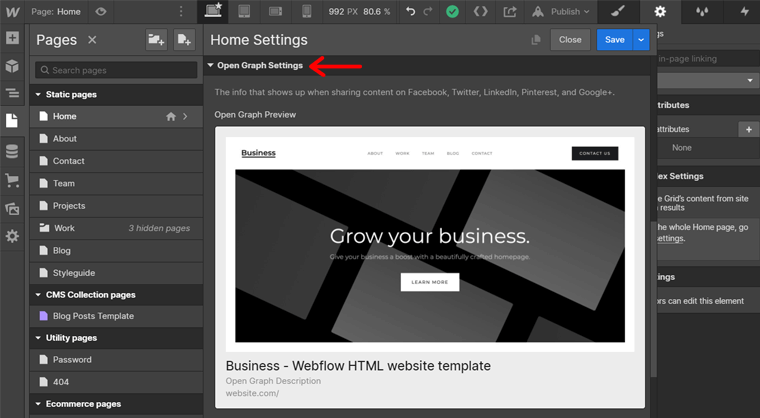Screen dimensions: 760x418
Task: Select the Team page
Action: tap(116, 183)
